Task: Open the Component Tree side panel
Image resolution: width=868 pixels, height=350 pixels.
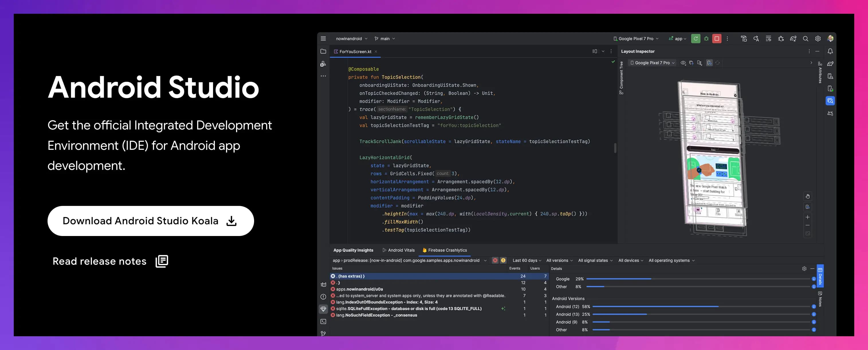Action: click(621, 78)
